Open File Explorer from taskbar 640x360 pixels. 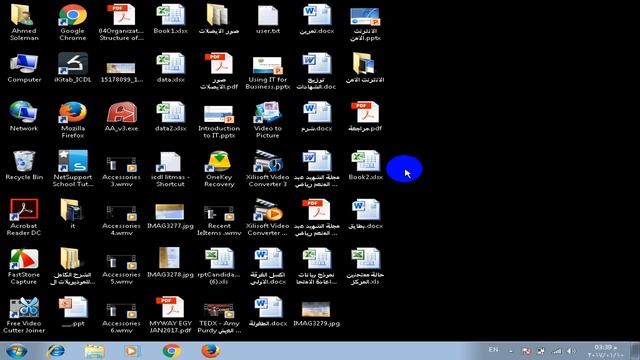pyautogui.click(x=94, y=351)
